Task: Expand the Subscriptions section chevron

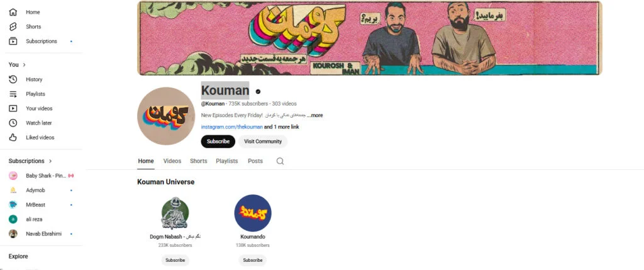Action: click(x=50, y=161)
